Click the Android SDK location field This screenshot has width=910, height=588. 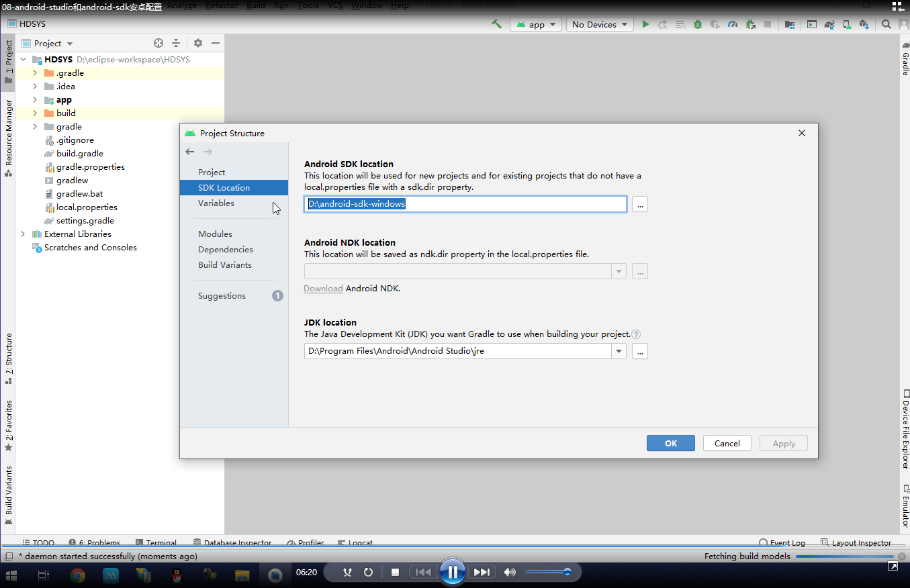(465, 204)
